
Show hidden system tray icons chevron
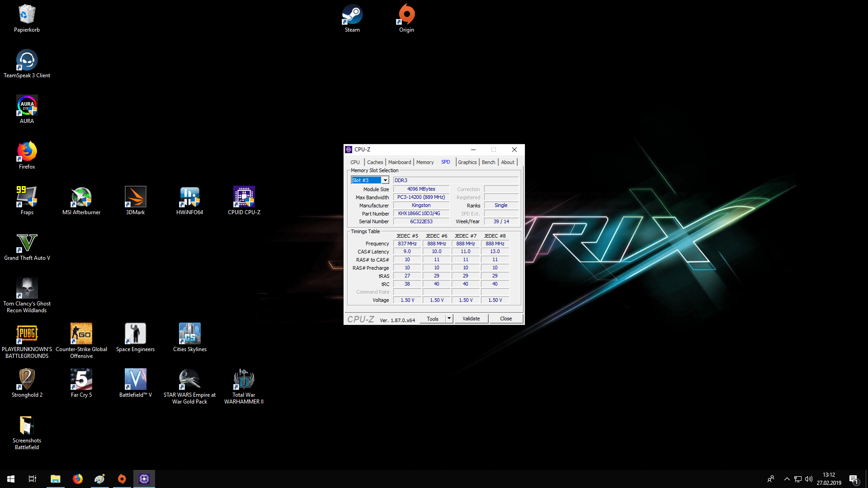click(x=787, y=479)
